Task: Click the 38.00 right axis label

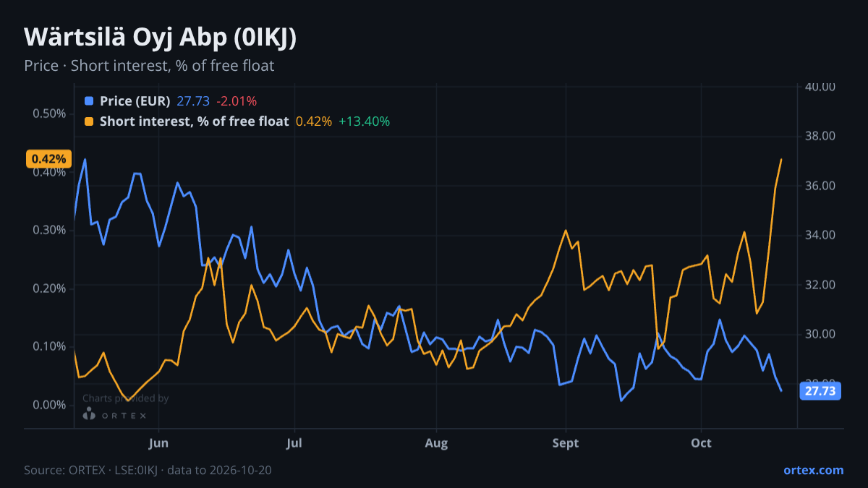Action: [820, 136]
